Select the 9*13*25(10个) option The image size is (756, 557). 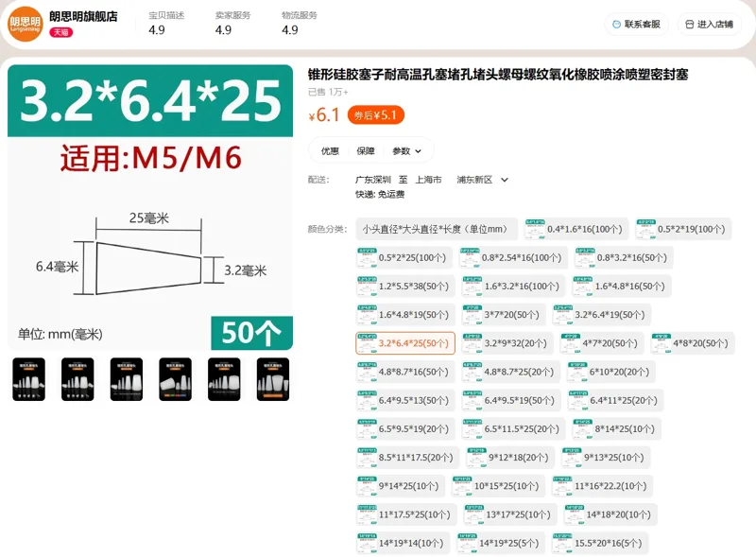click(606, 457)
